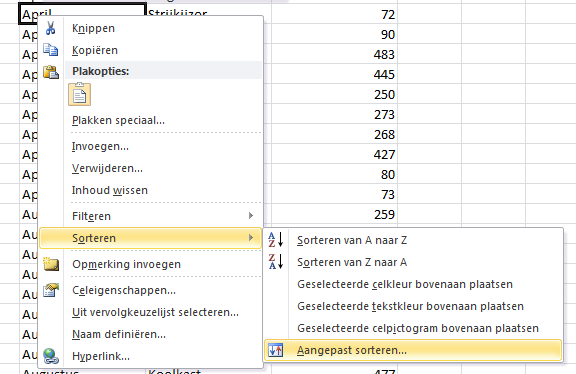This screenshot has height=374, width=576.
Task: Click the Kopiëren two-pages icon
Action: click(51, 50)
